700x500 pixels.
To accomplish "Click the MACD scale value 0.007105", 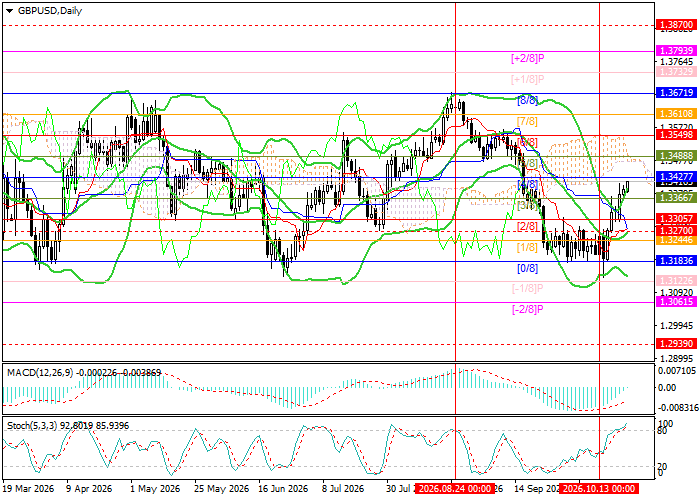I will click(x=677, y=371).
